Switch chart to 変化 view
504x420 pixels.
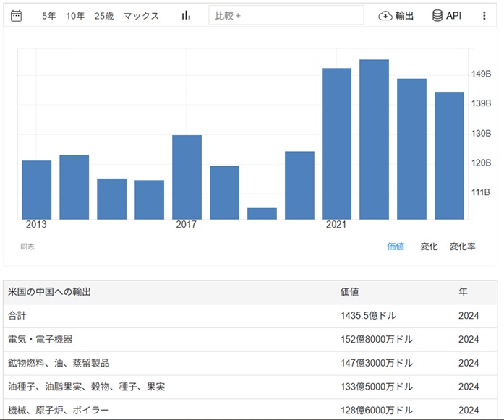429,247
